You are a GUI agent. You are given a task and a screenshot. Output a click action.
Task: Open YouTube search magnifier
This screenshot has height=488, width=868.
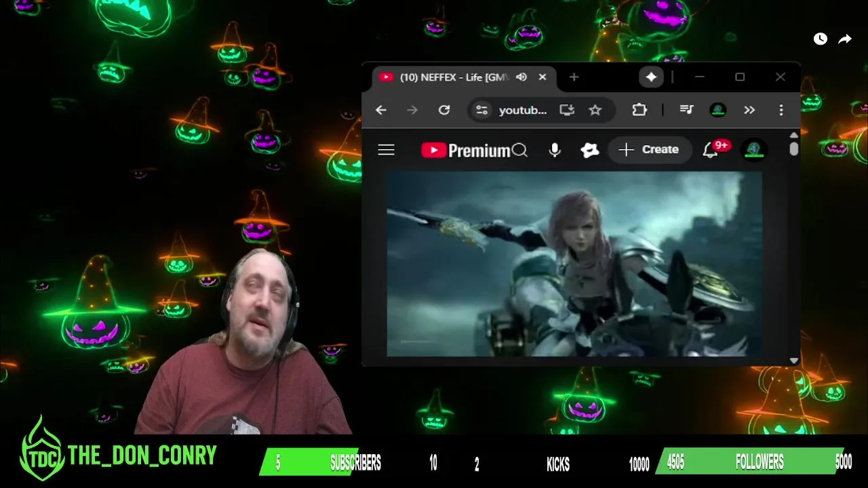(x=519, y=150)
